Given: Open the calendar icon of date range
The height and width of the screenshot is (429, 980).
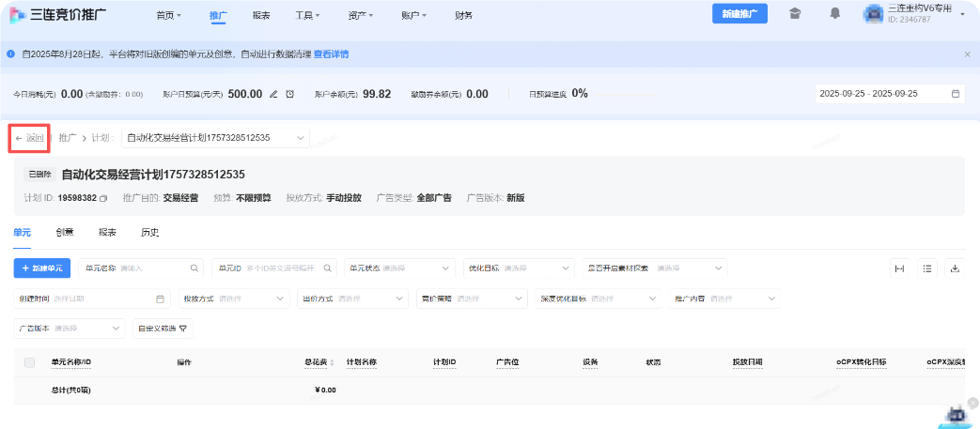Looking at the screenshot, I should pos(955,94).
